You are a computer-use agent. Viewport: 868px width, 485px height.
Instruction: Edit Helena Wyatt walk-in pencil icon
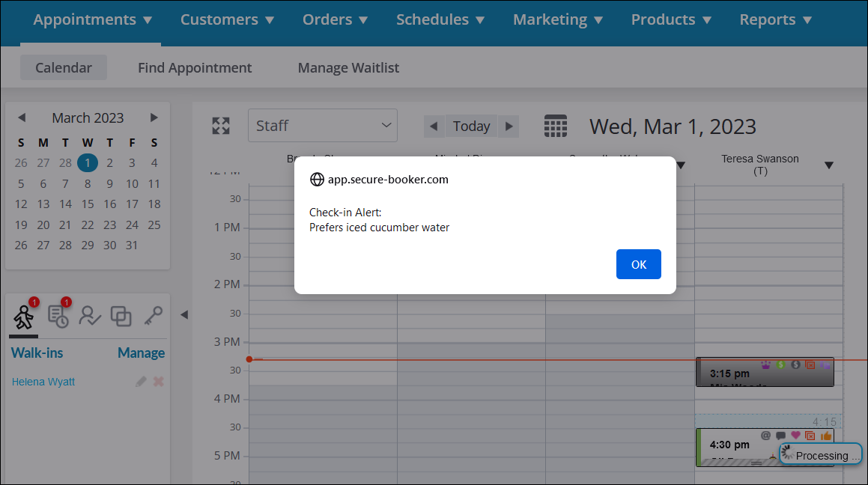pos(141,382)
